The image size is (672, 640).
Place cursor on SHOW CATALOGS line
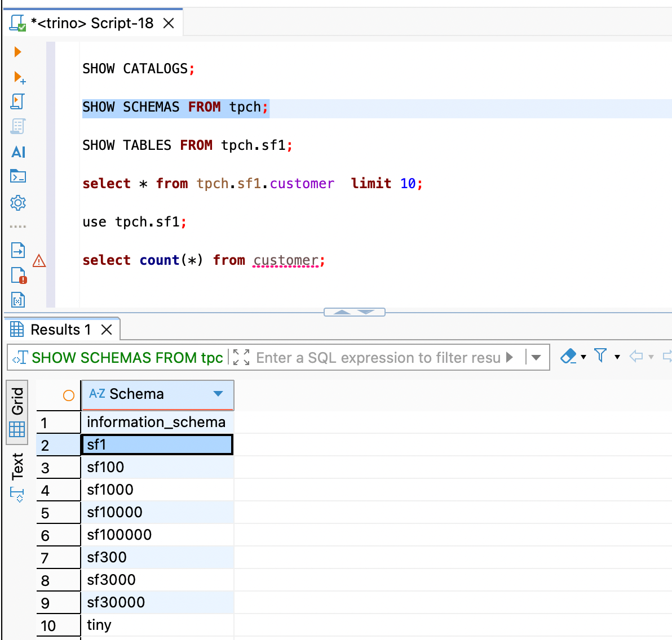coord(139,69)
